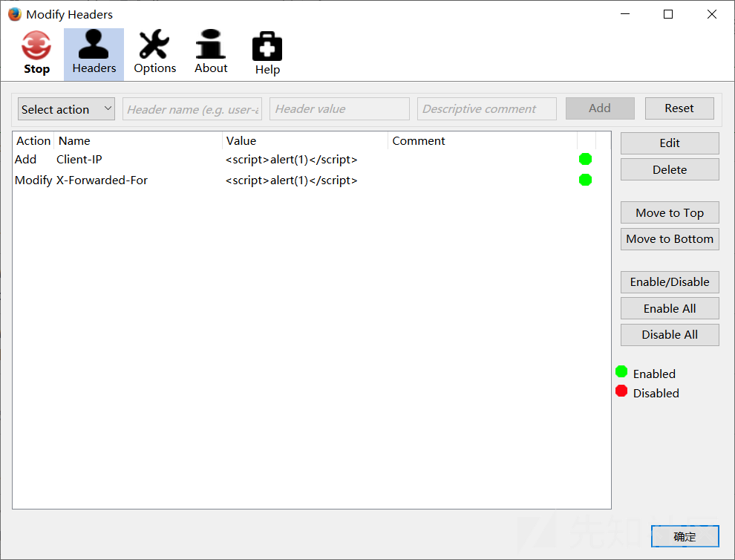735x560 pixels.
Task: Select the Modify action cell for X-Forwarded-For
Action: pos(33,180)
